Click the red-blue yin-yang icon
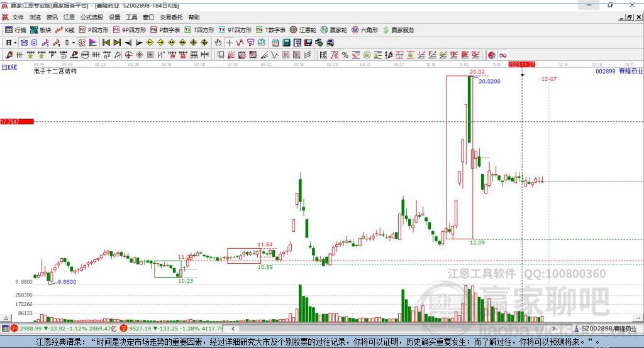The image size is (644, 348). (x=492, y=55)
